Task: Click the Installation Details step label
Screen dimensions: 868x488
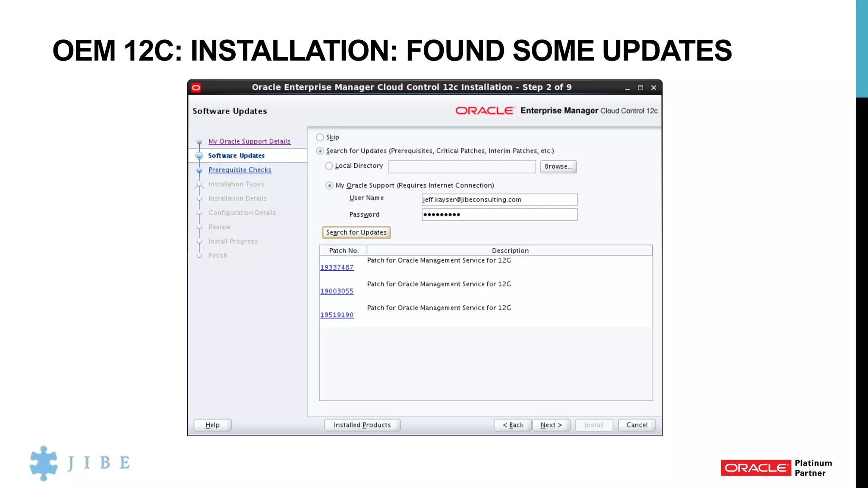Action: [237, 199]
